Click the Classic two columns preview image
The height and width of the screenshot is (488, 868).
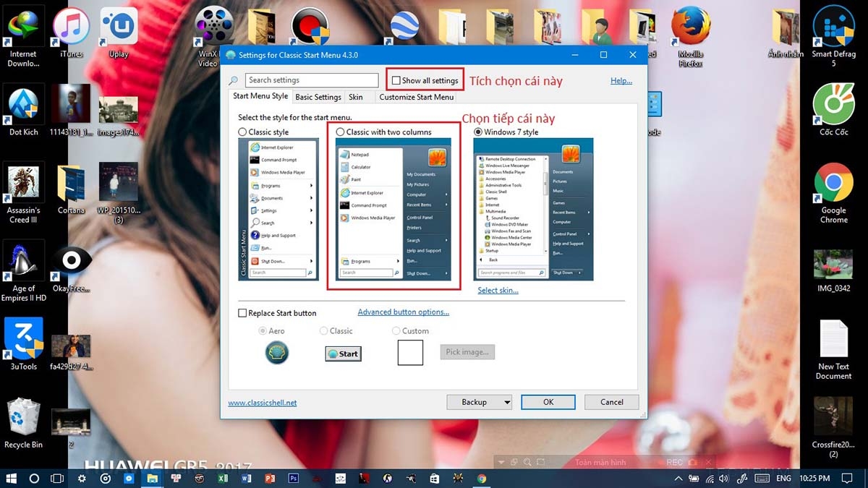pyautogui.click(x=393, y=209)
